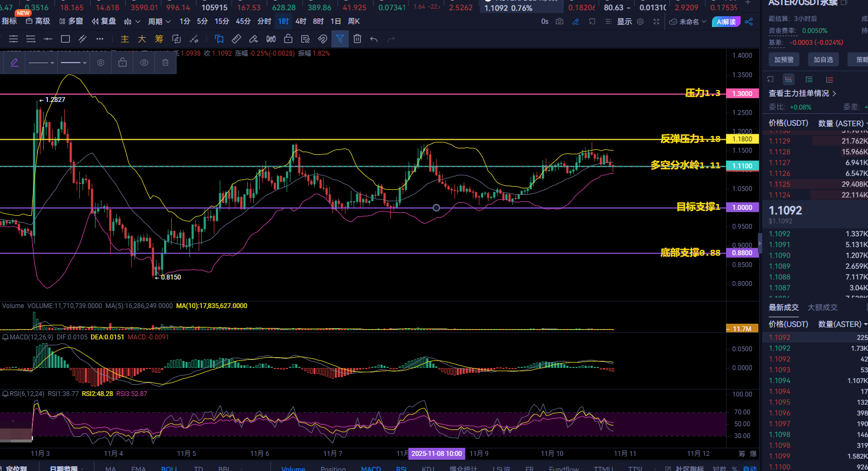Click the share icon next to AI解读
This screenshot has width=868, height=471.
(x=749, y=22)
